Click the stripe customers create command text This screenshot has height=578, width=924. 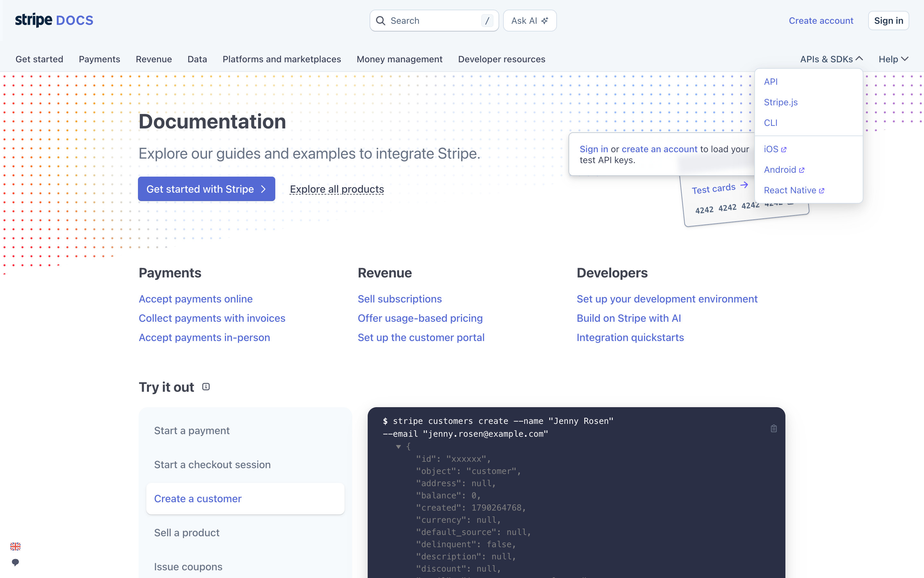[498, 427]
